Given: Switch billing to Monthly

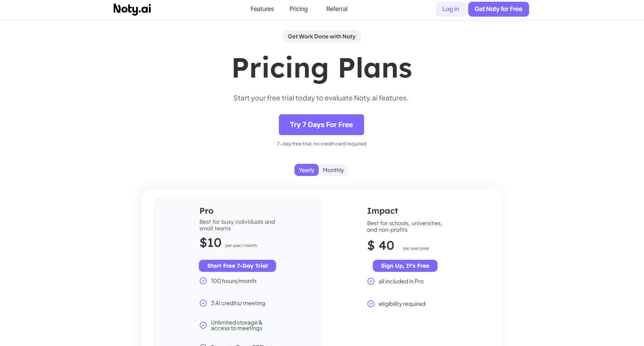Looking at the screenshot, I should point(333,170).
